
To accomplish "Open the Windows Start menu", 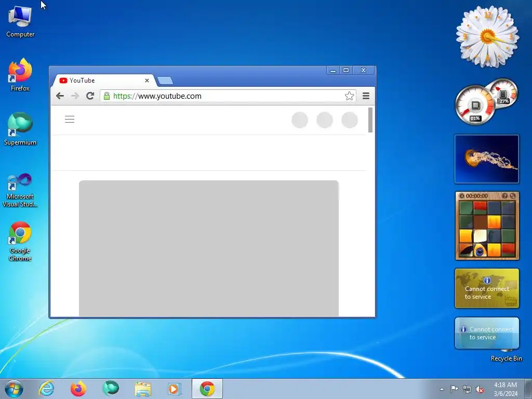I will point(14,389).
